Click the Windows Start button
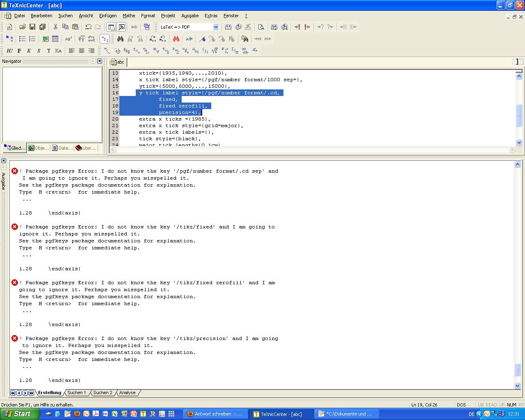Image resolution: width=525 pixels, height=420 pixels. (x=20, y=414)
